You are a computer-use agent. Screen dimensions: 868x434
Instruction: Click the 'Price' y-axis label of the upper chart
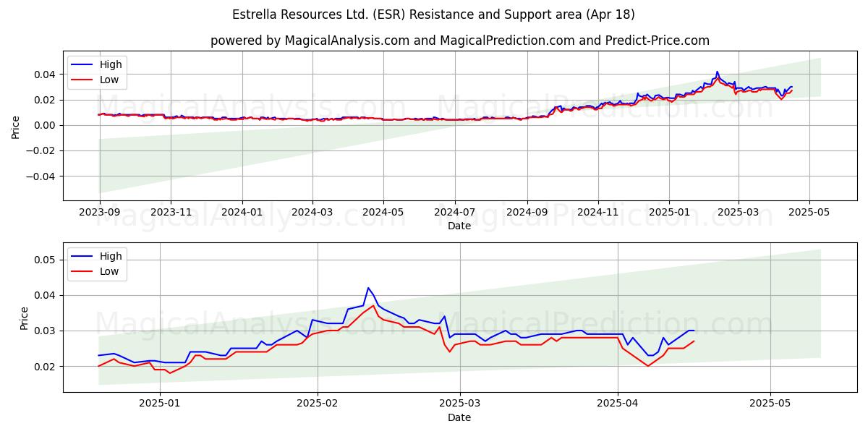(16, 126)
